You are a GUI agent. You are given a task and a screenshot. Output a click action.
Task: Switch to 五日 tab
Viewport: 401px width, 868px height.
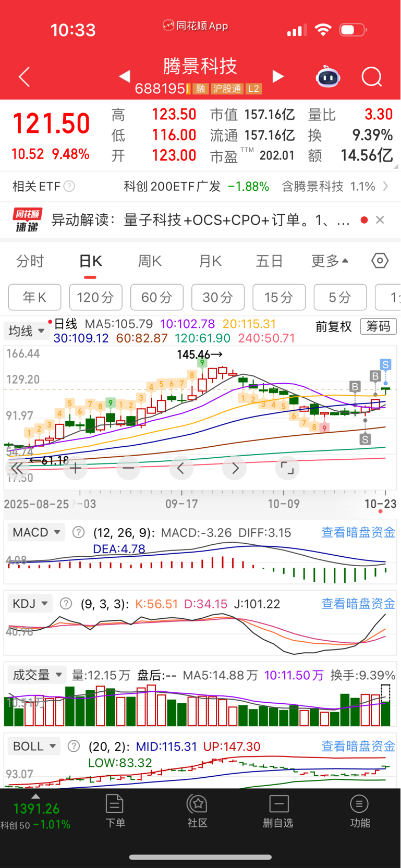(270, 261)
